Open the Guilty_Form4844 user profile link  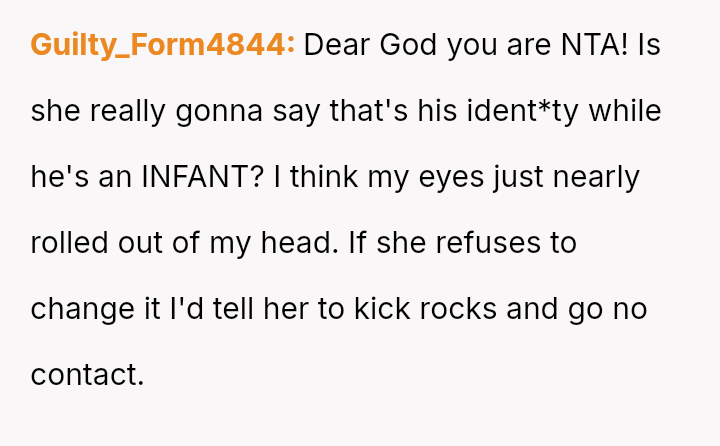click(162, 45)
